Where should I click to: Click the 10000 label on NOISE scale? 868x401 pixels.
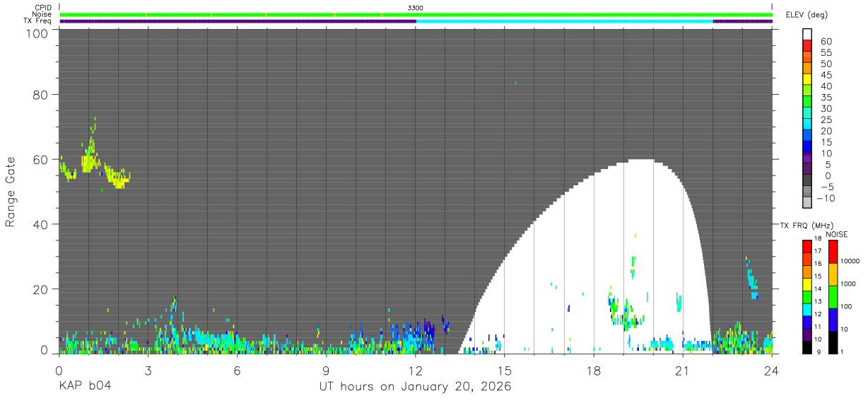[x=850, y=261]
